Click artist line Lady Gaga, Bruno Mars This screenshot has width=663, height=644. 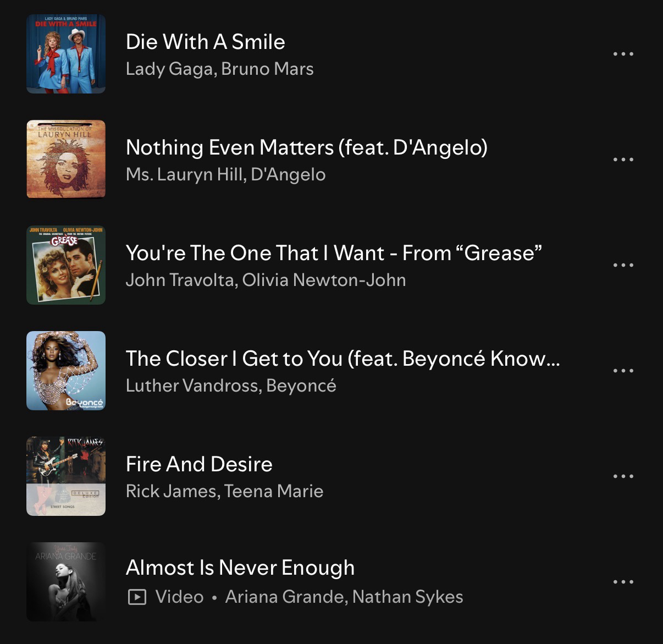click(220, 69)
